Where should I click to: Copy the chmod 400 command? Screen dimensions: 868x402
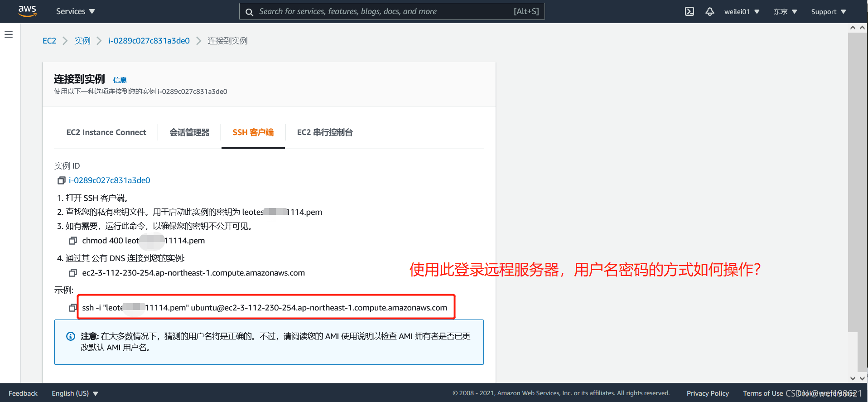(72, 241)
